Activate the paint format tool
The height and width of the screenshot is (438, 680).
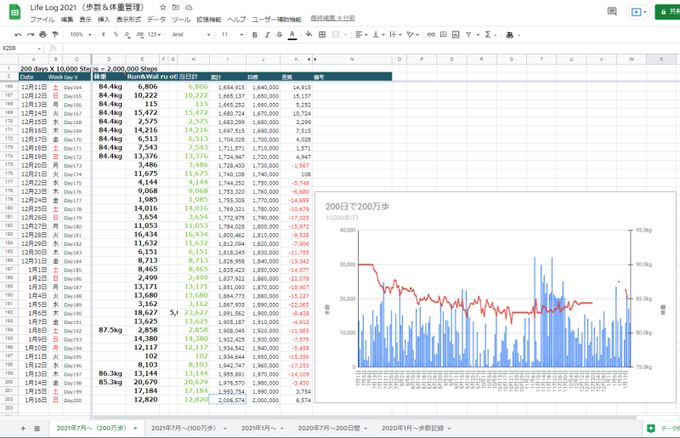[55, 34]
